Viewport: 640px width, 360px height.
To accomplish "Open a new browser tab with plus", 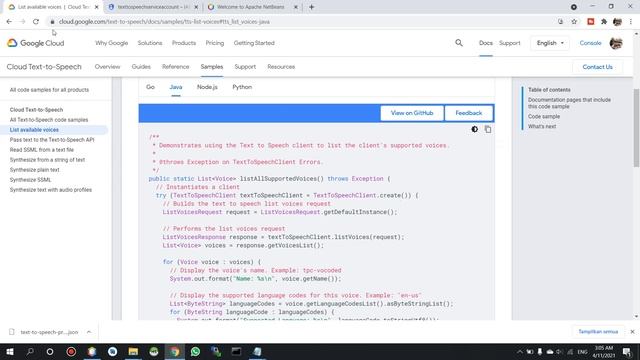I will pos(311,7).
